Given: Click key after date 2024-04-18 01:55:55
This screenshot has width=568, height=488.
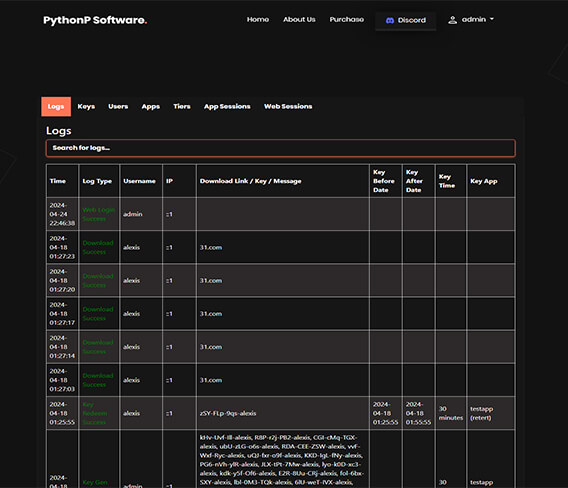Looking at the screenshot, I should (x=418, y=413).
